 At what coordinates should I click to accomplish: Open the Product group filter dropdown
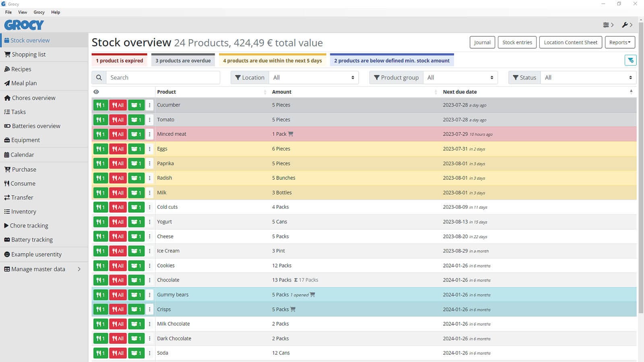click(x=460, y=78)
